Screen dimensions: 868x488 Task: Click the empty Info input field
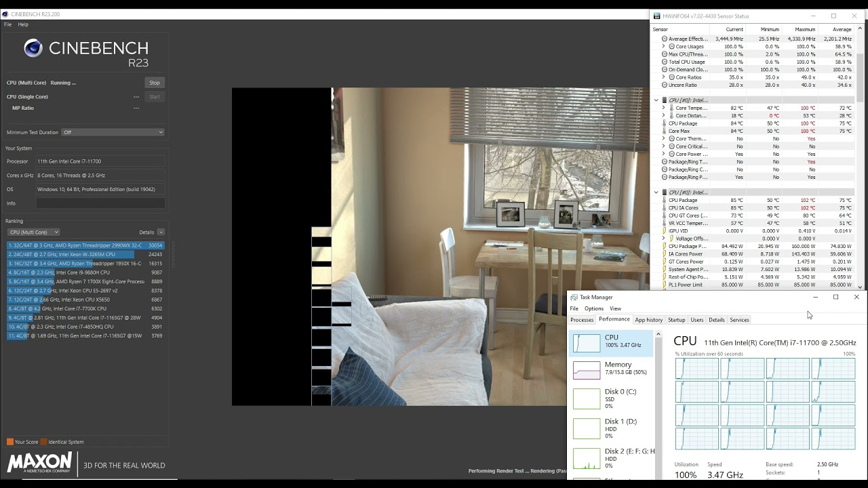tap(100, 203)
